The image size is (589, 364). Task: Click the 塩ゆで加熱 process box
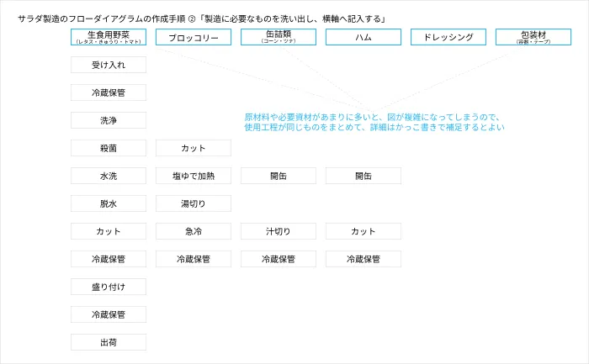coord(194,176)
